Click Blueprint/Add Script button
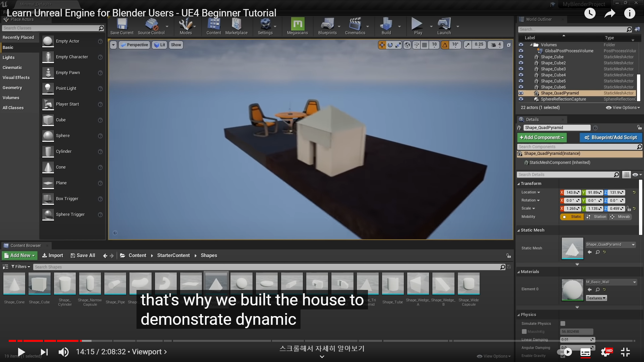Image resolution: width=644 pixels, height=362 pixels. (x=610, y=137)
